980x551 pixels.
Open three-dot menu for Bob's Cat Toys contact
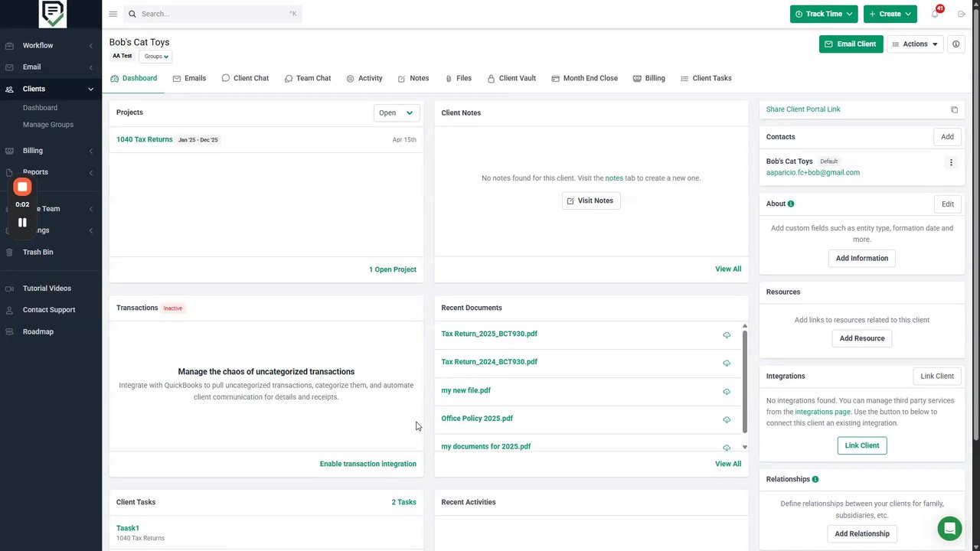click(951, 162)
